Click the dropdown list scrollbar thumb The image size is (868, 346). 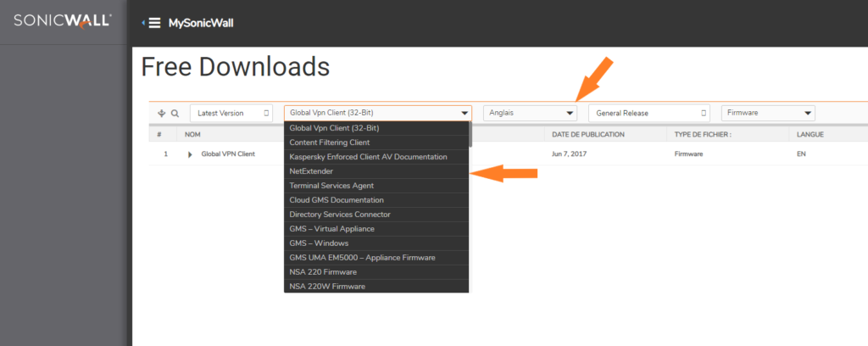coord(470,136)
